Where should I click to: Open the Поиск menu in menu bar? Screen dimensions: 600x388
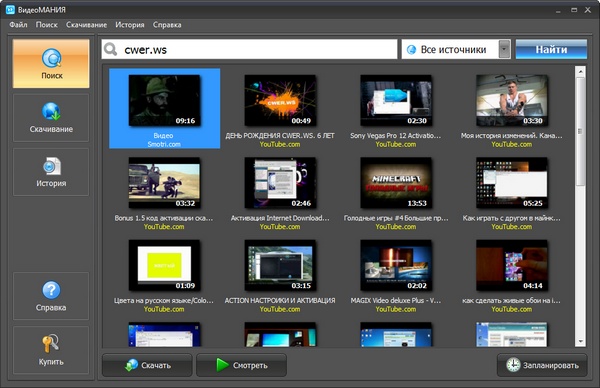point(46,24)
